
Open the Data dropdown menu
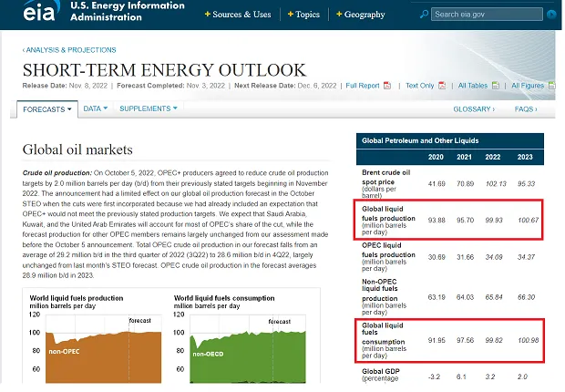coord(95,108)
